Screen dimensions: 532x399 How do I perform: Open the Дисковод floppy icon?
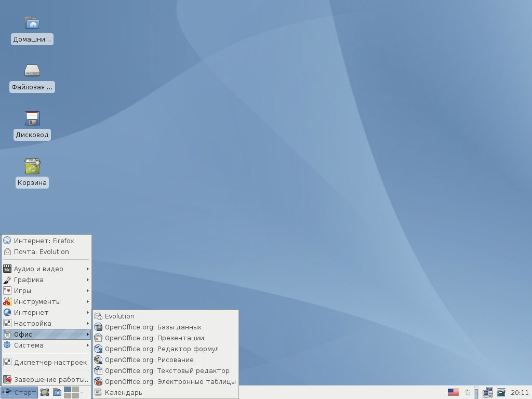[x=32, y=118]
